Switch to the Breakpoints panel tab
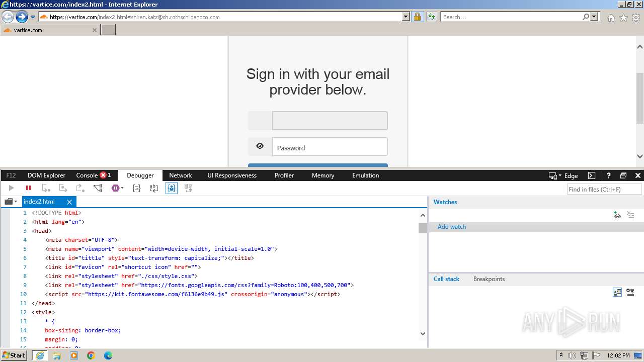The height and width of the screenshot is (362, 644). [x=489, y=279]
